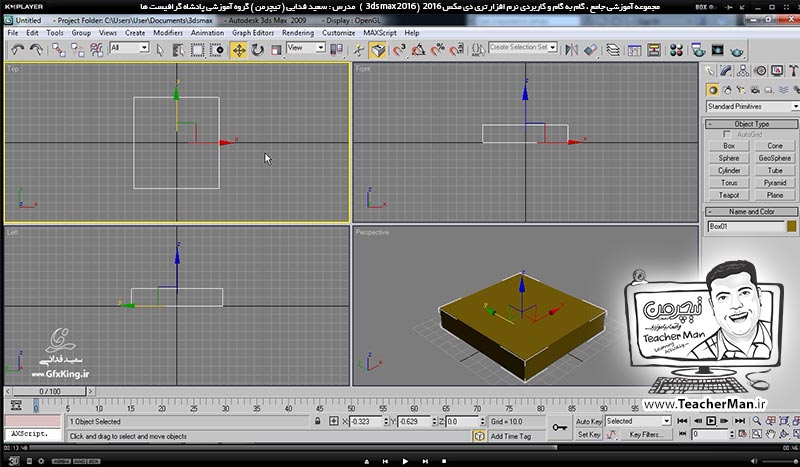Click the Key Filters button
The width and height of the screenshot is (800, 467).
pyautogui.click(x=645, y=434)
